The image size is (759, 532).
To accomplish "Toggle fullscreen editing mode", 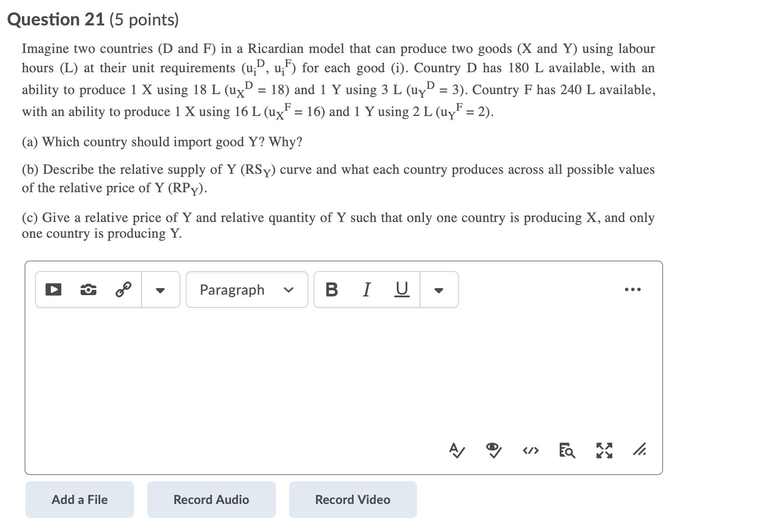I will [x=604, y=449].
